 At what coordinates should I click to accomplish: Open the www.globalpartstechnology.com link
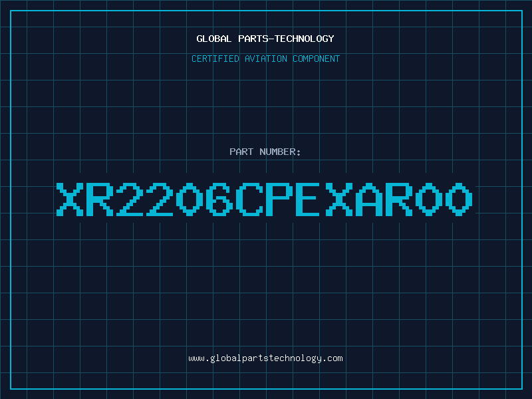tap(265, 358)
